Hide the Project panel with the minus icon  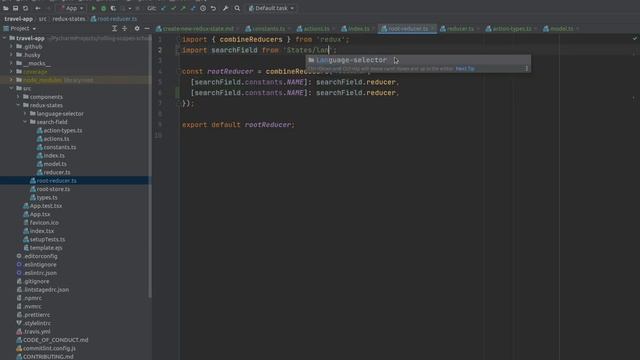tap(147, 29)
